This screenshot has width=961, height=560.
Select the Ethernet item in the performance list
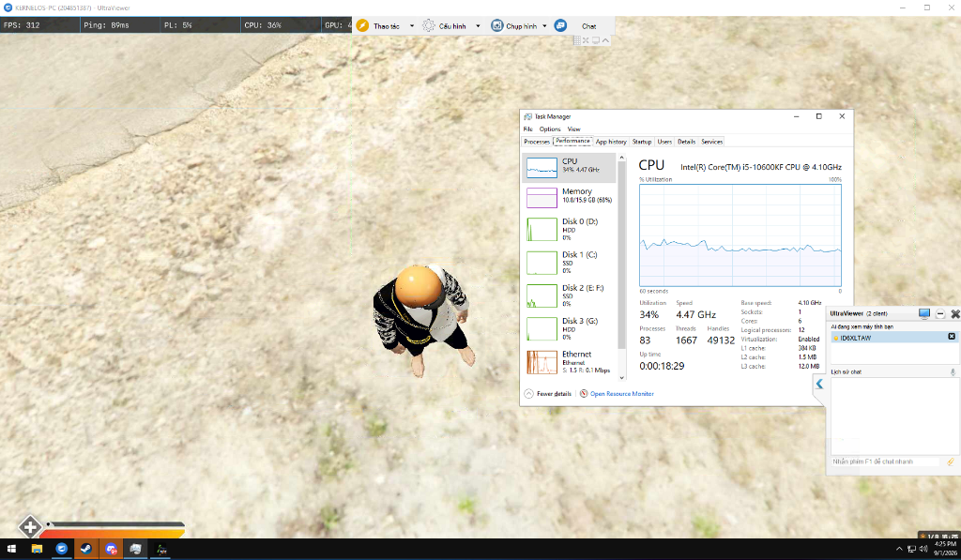click(x=570, y=361)
